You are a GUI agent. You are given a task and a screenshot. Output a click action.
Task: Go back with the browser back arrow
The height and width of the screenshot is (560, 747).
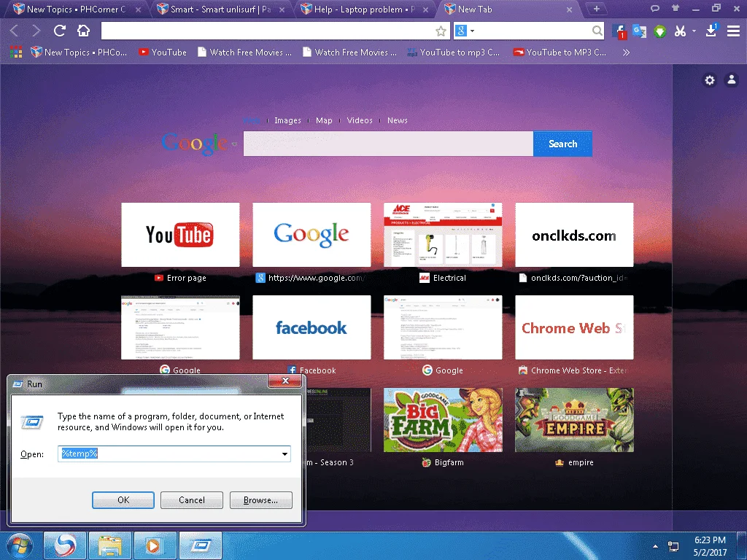(x=15, y=31)
